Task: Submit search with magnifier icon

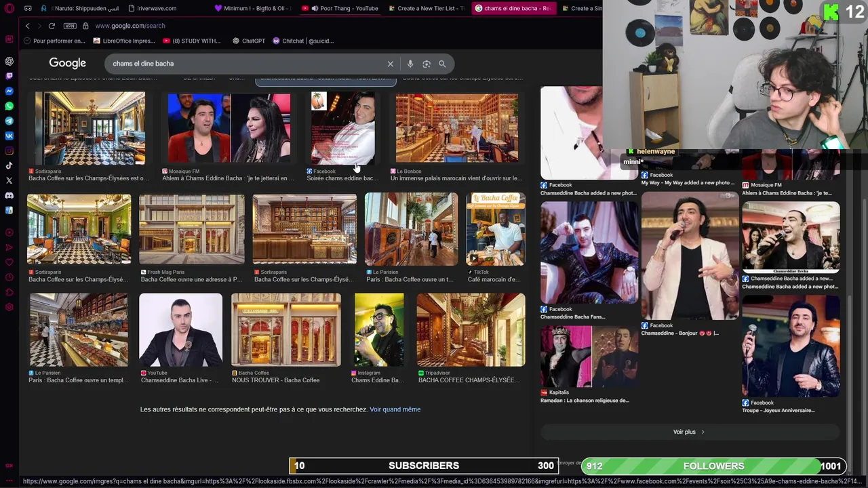Action: 442,64
